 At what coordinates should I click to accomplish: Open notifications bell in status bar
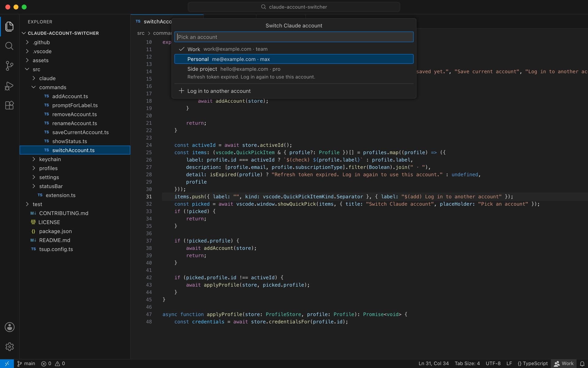582,363
